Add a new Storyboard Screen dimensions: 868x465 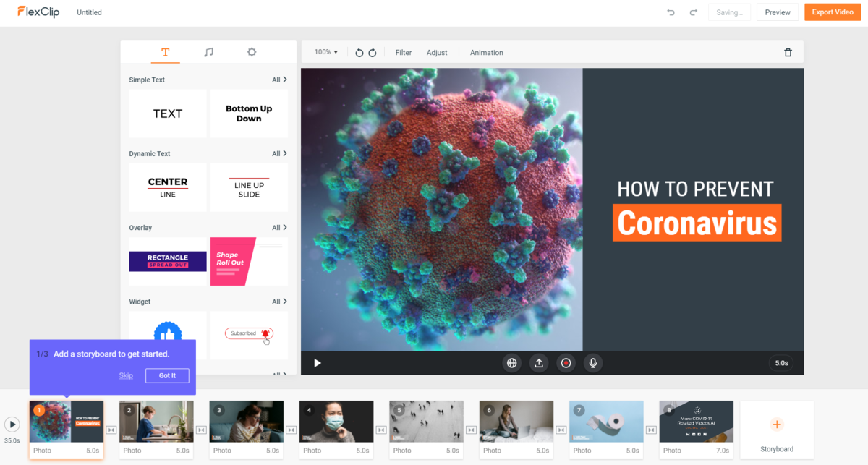click(x=777, y=430)
